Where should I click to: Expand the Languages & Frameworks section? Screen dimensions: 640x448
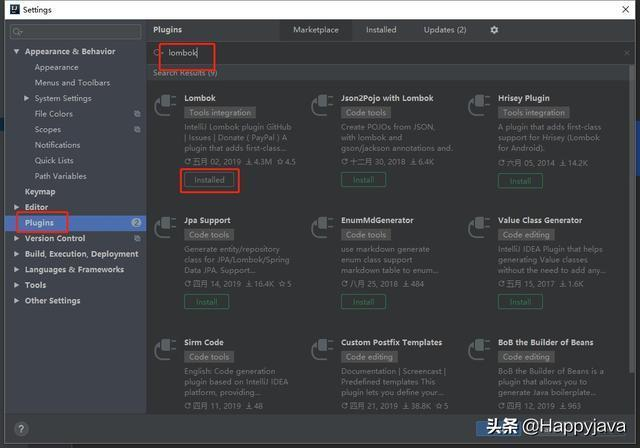coord(16,269)
